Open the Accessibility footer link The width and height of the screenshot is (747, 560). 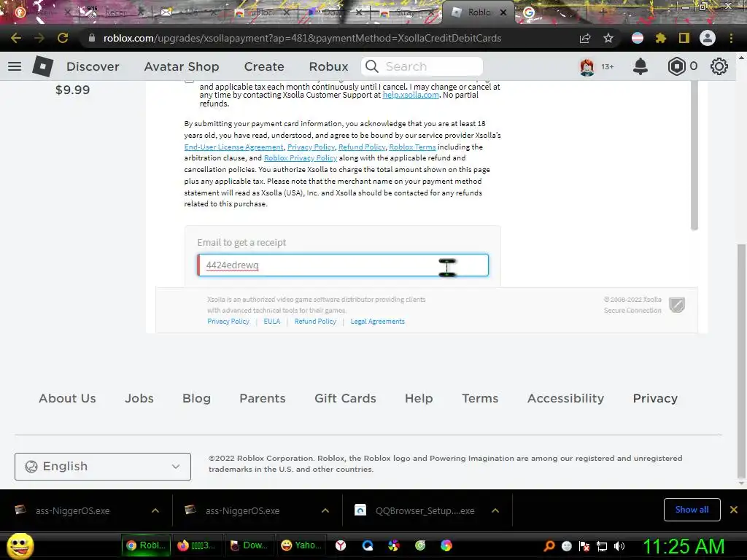click(565, 399)
